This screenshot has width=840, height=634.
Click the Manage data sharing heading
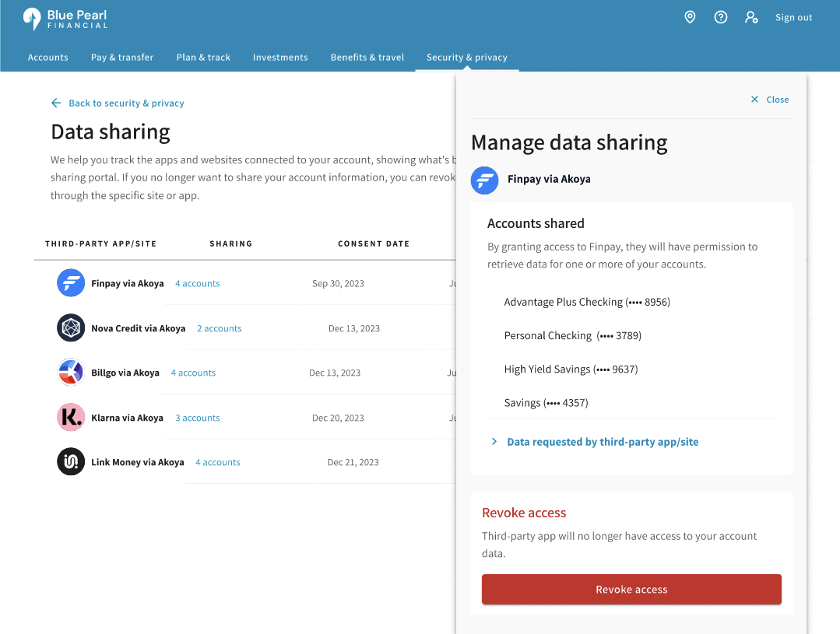pos(569,142)
